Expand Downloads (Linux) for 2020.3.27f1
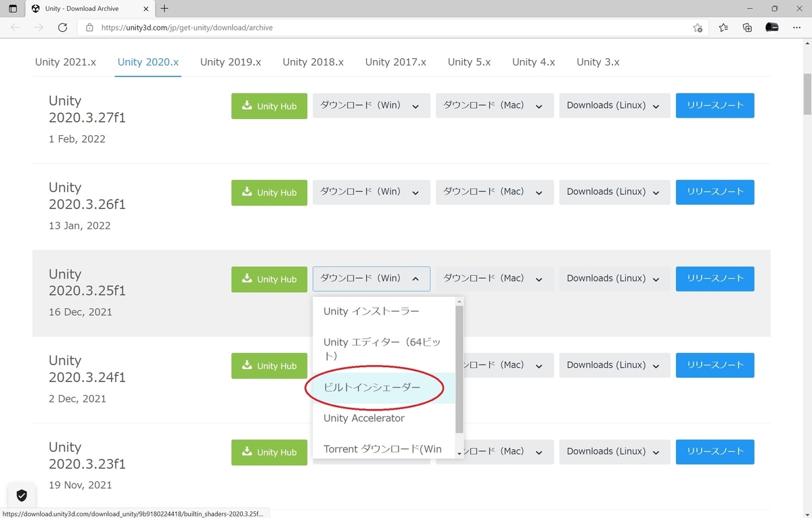The width and height of the screenshot is (812, 518). [614, 105]
